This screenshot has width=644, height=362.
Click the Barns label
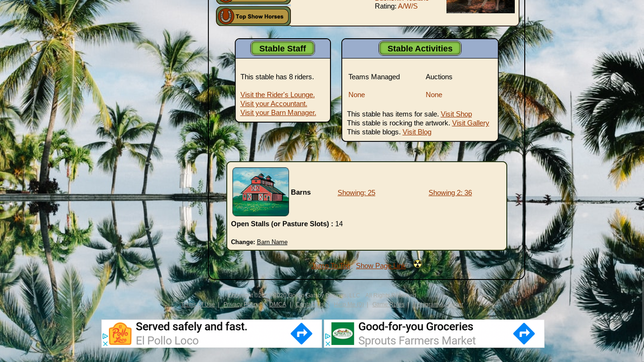click(x=301, y=192)
